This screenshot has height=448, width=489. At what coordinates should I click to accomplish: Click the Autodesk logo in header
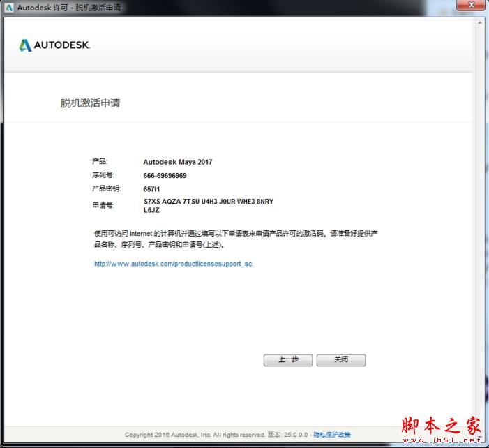(x=55, y=45)
